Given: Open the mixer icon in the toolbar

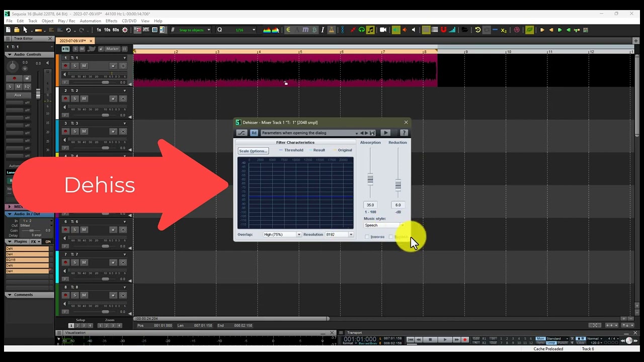Looking at the screenshot, I should pos(154,30).
